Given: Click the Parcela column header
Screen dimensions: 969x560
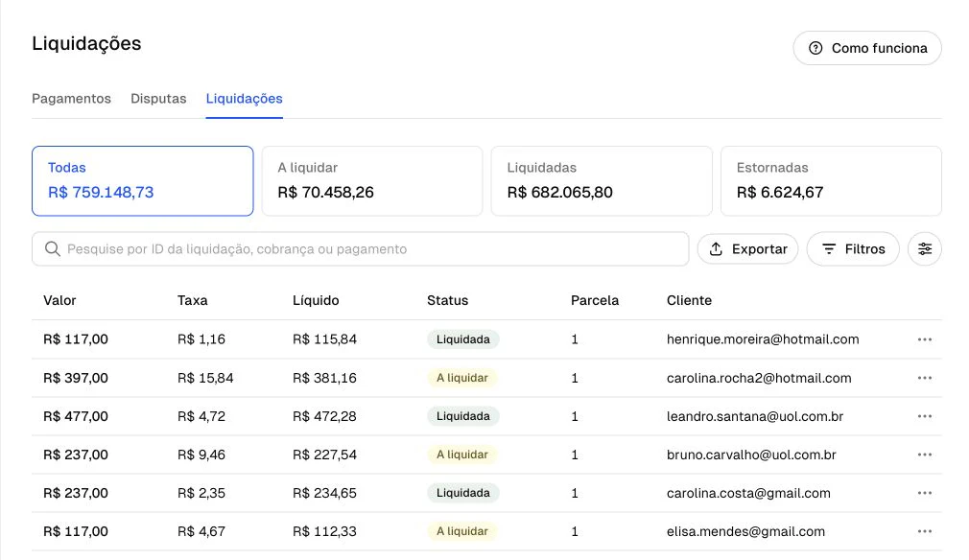Looking at the screenshot, I should tap(595, 301).
